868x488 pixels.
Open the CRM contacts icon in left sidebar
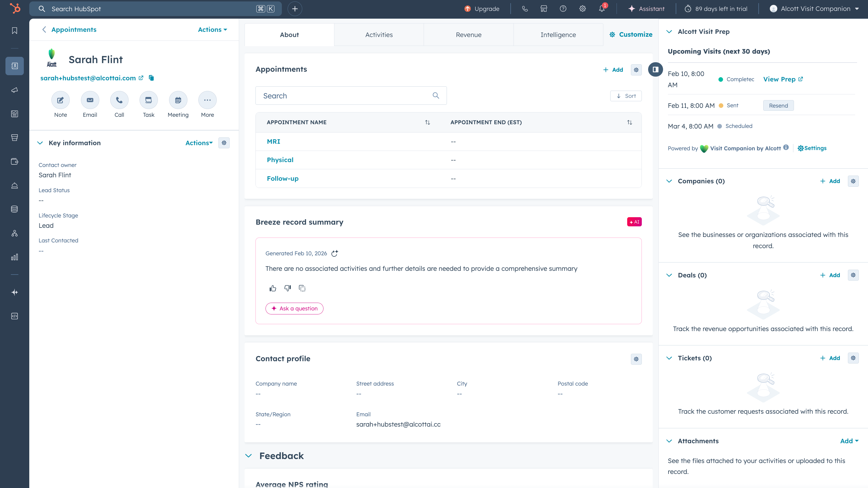tap(14, 66)
